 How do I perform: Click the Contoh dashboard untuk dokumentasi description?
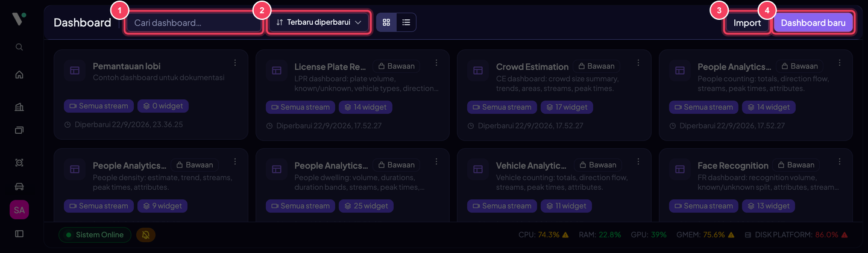pyautogui.click(x=159, y=78)
